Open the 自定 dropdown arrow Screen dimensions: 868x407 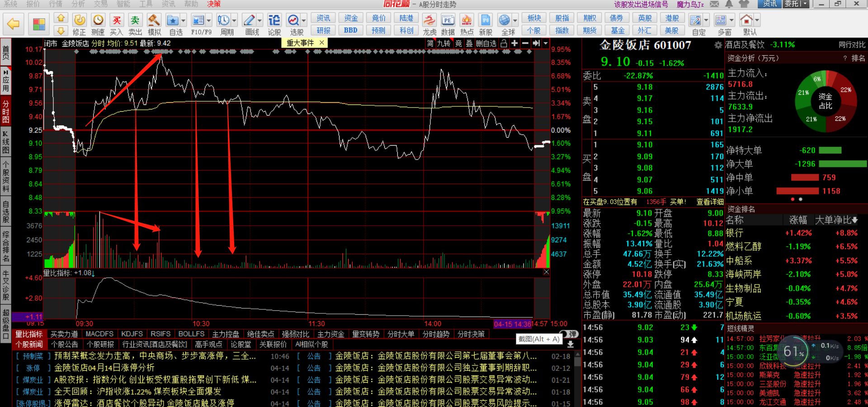pos(706,20)
